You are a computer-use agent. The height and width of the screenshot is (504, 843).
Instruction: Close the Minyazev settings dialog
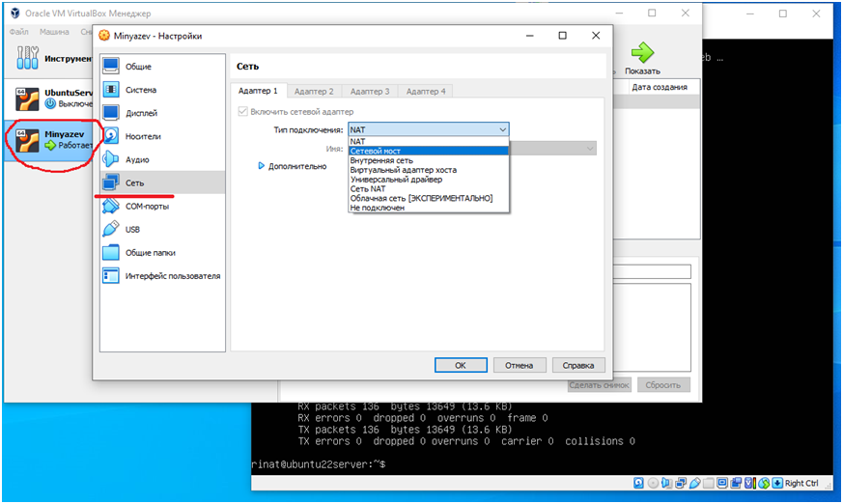tap(596, 36)
